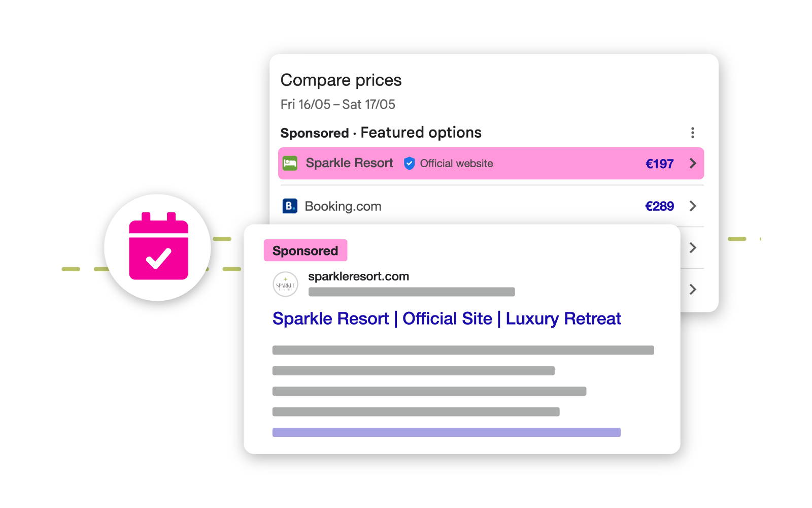Change the Fri 16/05 – Sat 17/05 dates
The width and height of the screenshot is (812, 508).
(337, 105)
